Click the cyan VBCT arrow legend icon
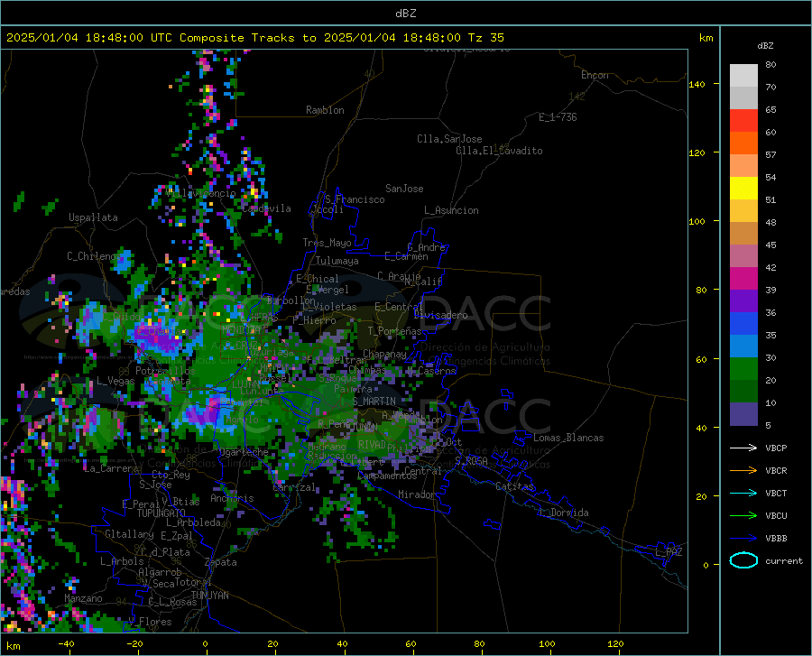812x656 pixels. tap(743, 493)
